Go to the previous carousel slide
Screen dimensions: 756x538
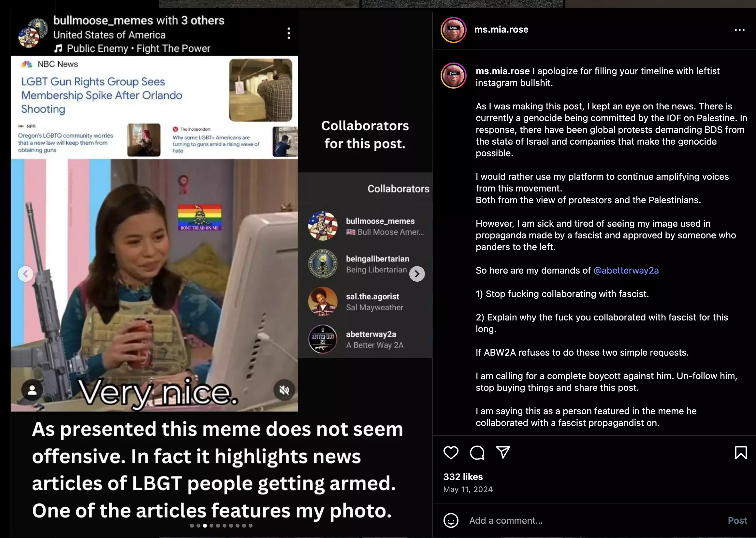click(25, 274)
